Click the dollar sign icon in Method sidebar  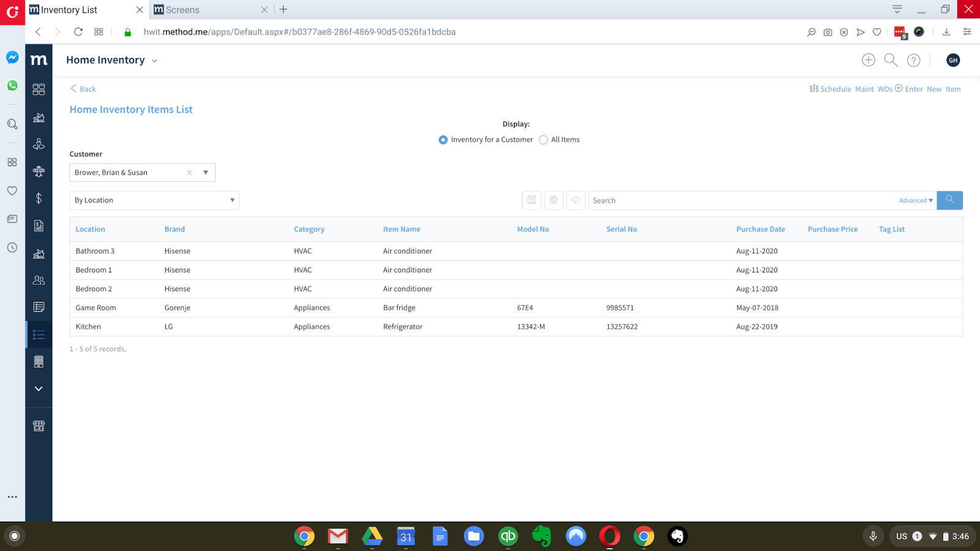click(39, 198)
